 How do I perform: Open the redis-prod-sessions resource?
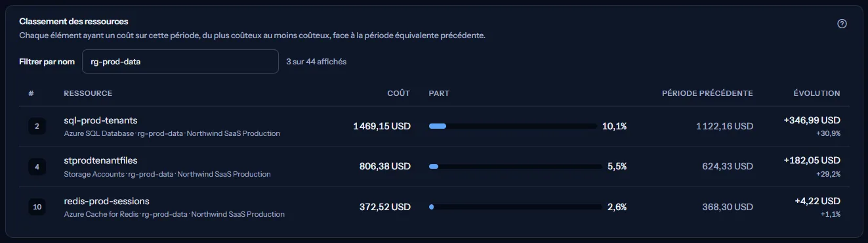(107, 201)
